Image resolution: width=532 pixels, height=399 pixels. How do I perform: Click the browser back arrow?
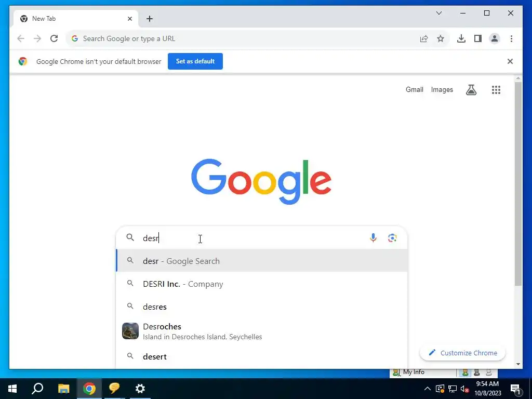[21, 38]
